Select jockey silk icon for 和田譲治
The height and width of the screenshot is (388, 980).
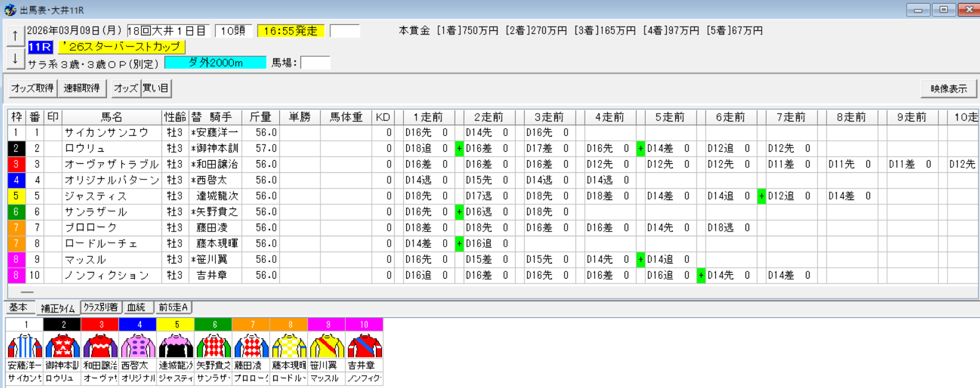pos(100,346)
